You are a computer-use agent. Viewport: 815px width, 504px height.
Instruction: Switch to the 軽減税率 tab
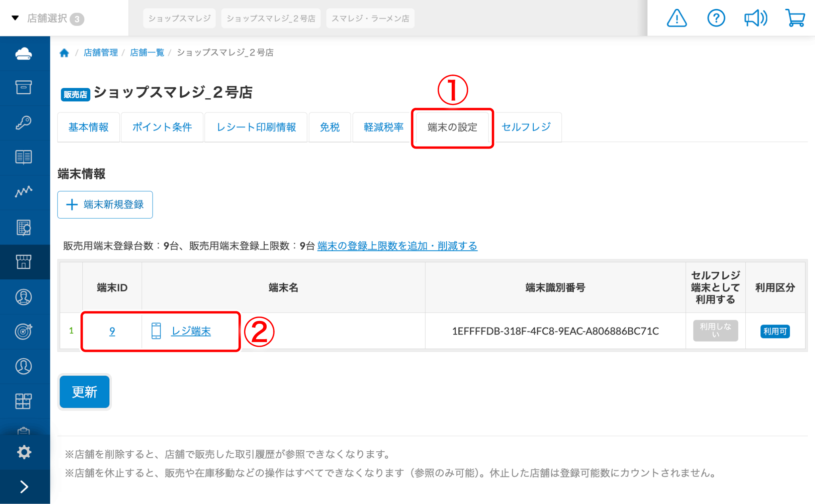384,127
